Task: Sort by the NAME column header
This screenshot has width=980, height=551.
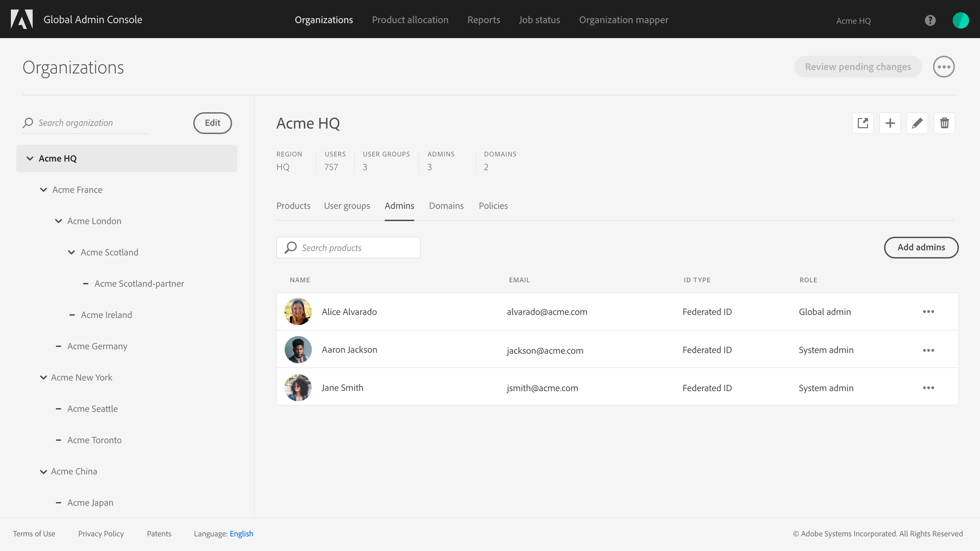Action: click(x=300, y=280)
